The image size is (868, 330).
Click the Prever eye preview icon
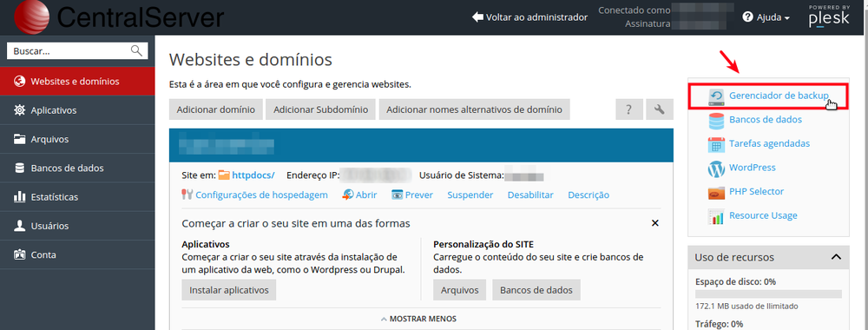point(397,195)
